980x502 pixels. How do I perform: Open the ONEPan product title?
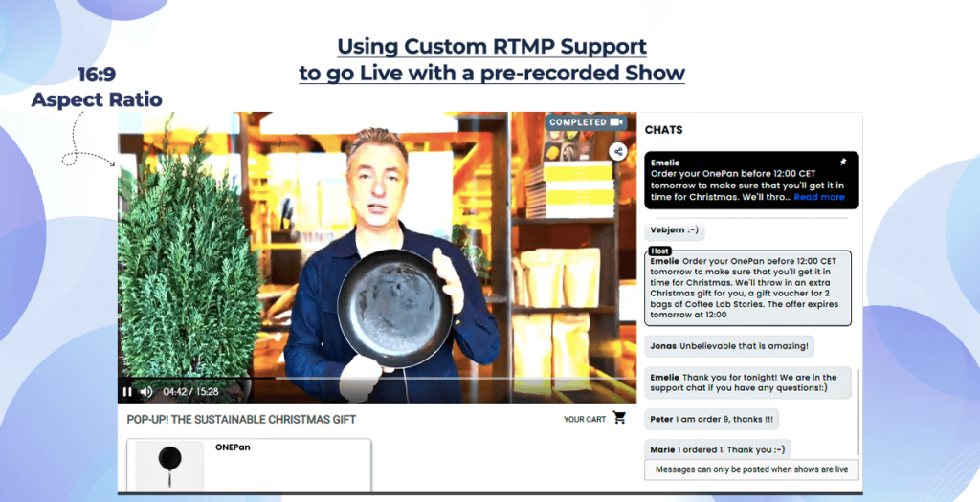tap(233, 447)
